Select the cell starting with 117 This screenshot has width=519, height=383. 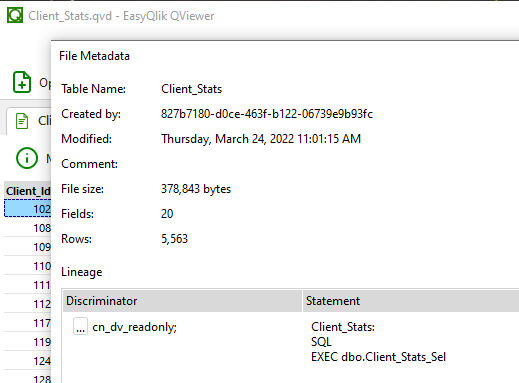[x=28, y=323]
